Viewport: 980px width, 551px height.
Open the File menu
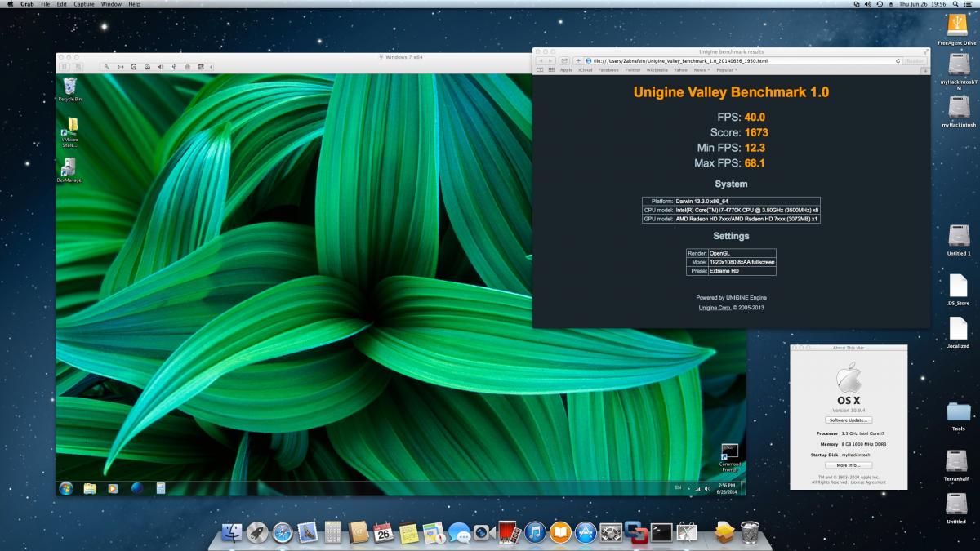pyautogui.click(x=45, y=4)
